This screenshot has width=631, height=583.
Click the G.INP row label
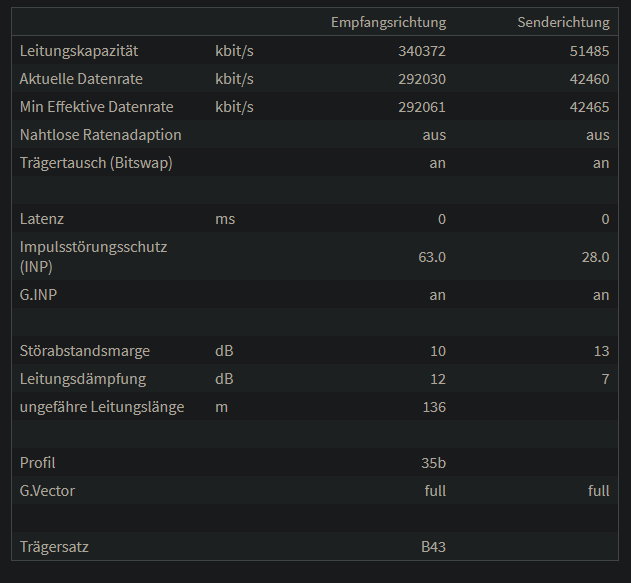click(x=39, y=295)
